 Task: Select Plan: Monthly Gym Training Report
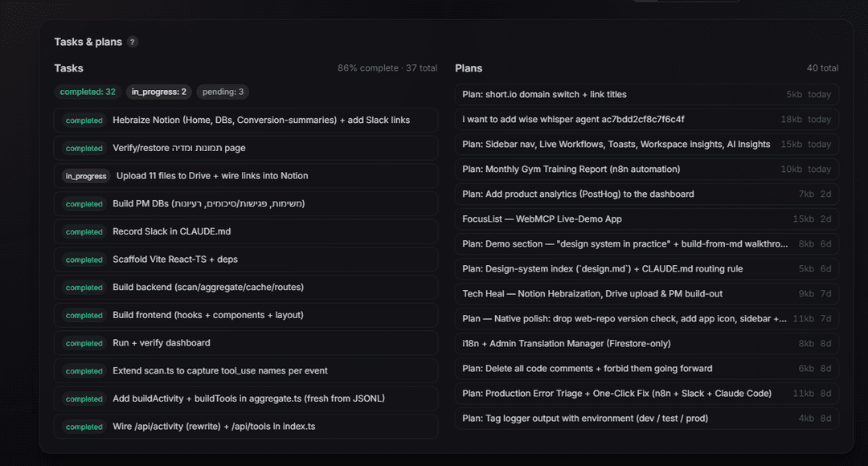point(646,170)
